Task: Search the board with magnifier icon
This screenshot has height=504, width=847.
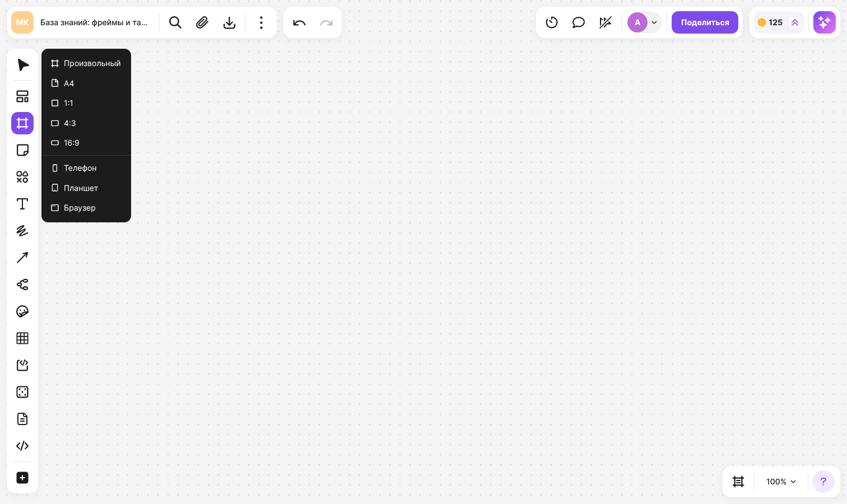Action: click(x=175, y=22)
